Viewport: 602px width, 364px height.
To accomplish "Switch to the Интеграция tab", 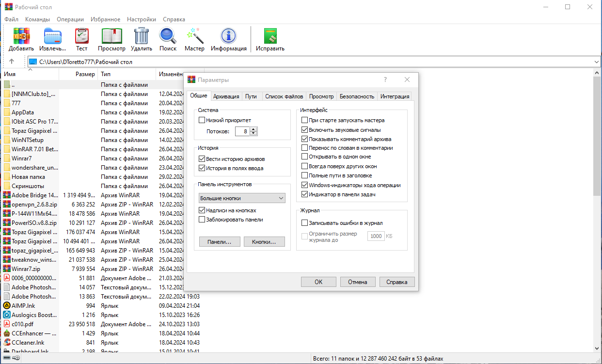I will [395, 96].
